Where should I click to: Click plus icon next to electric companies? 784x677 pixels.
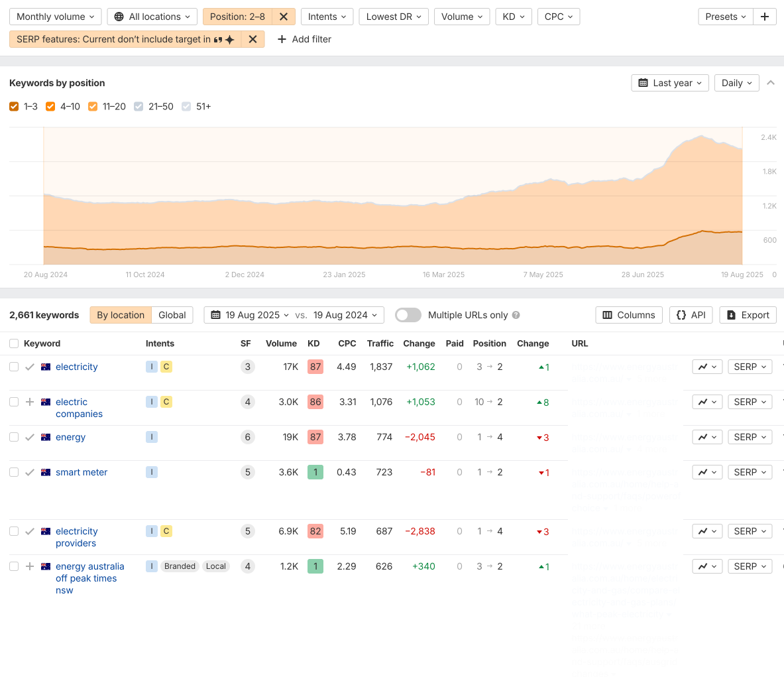(x=30, y=402)
